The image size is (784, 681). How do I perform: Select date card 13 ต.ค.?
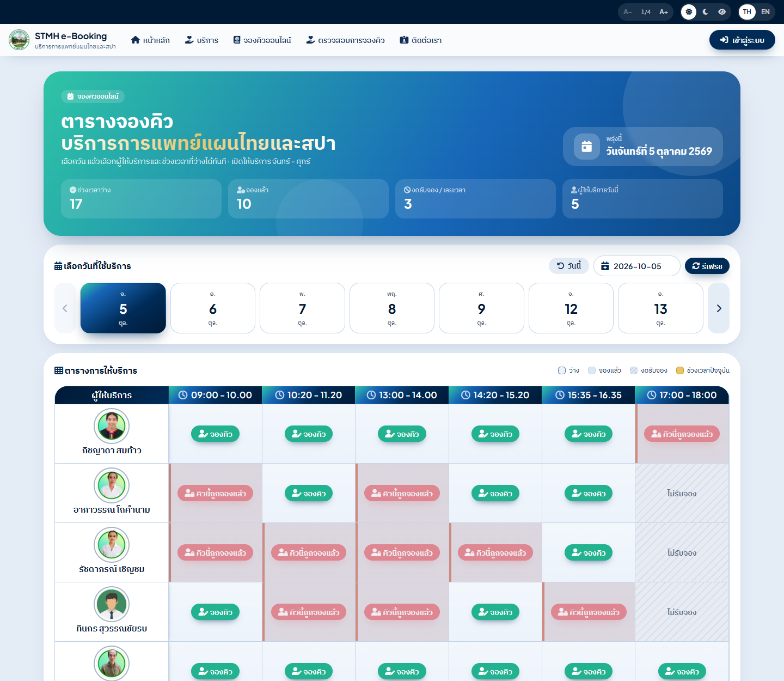click(660, 308)
